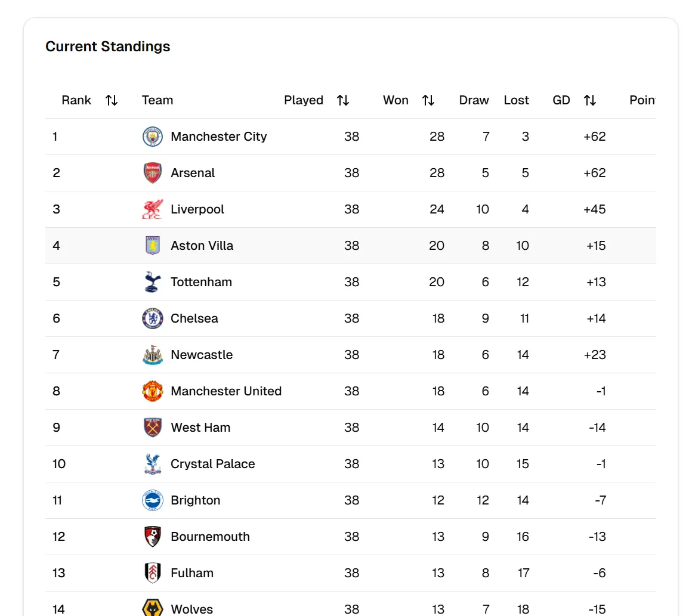Click the Team column header
The width and height of the screenshot is (689, 616).
coord(157,100)
